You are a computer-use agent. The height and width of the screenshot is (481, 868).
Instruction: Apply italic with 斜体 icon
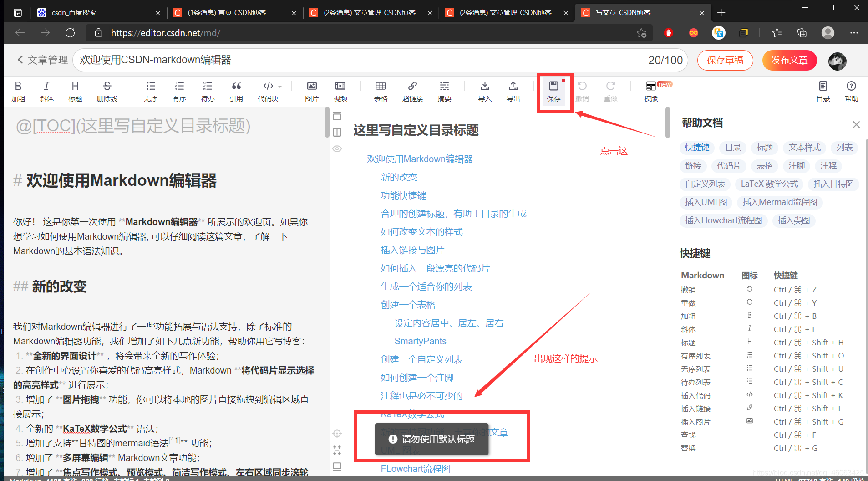[46, 91]
